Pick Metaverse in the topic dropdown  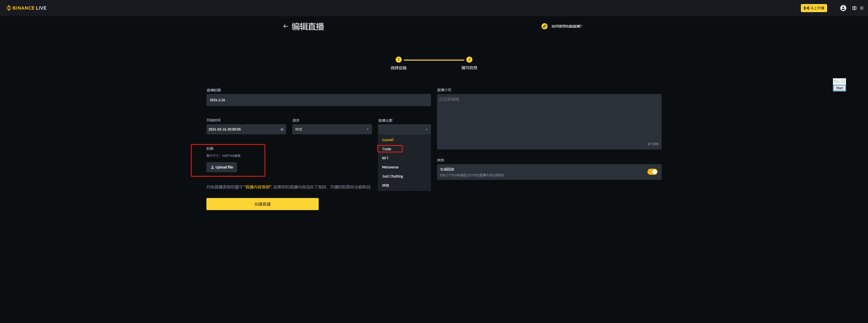[390, 167]
